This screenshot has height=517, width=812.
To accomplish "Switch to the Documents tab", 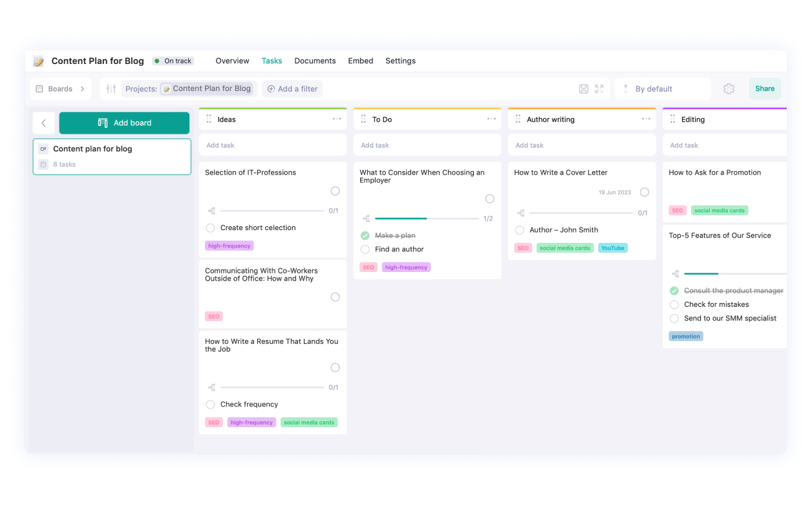I will pyautogui.click(x=315, y=61).
